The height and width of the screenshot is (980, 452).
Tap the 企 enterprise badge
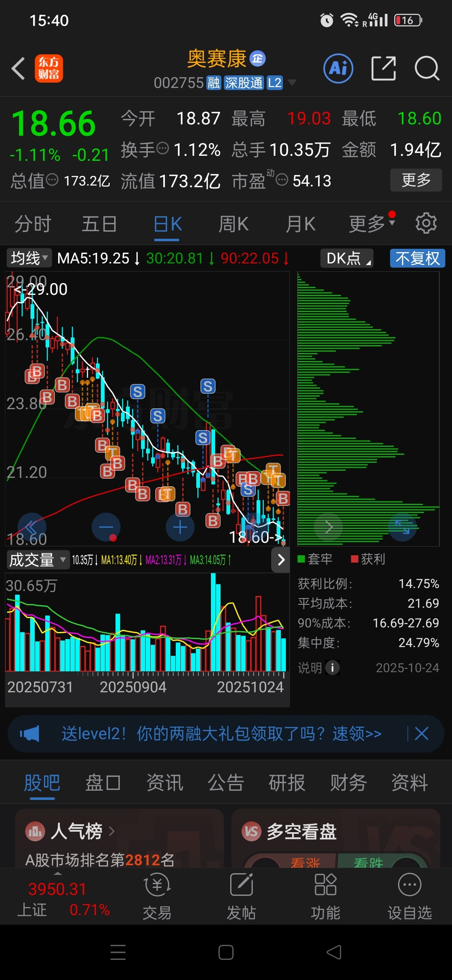[x=257, y=59]
